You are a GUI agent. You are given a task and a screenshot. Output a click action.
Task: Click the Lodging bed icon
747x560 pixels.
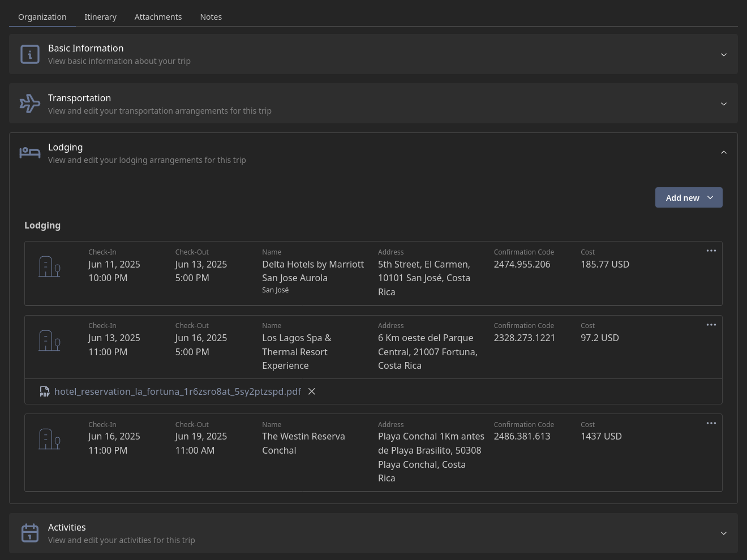pyautogui.click(x=30, y=153)
